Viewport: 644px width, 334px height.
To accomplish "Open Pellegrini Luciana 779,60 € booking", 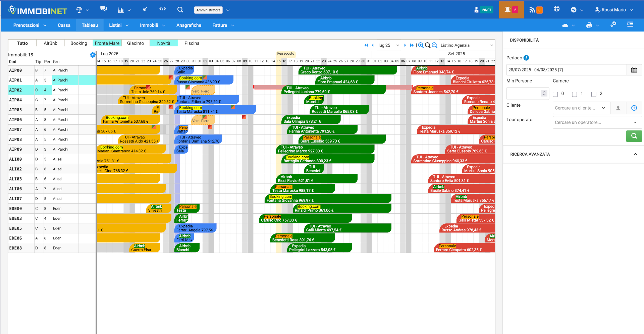I will pyautogui.click(x=334, y=90).
